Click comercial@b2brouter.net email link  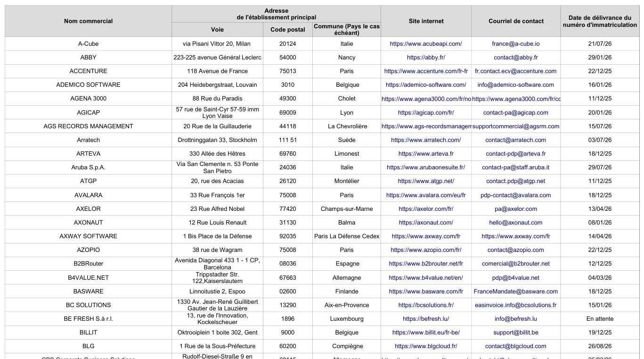tap(516, 264)
